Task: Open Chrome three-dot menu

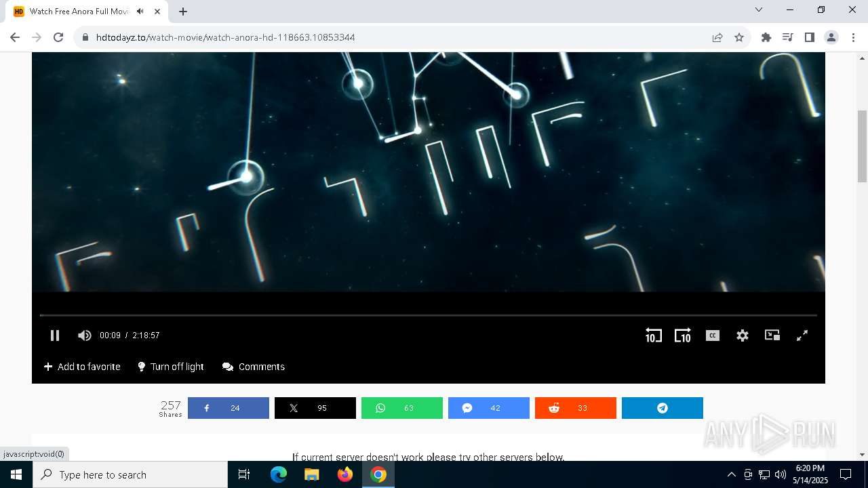Action: pyautogui.click(x=853, y=37)
